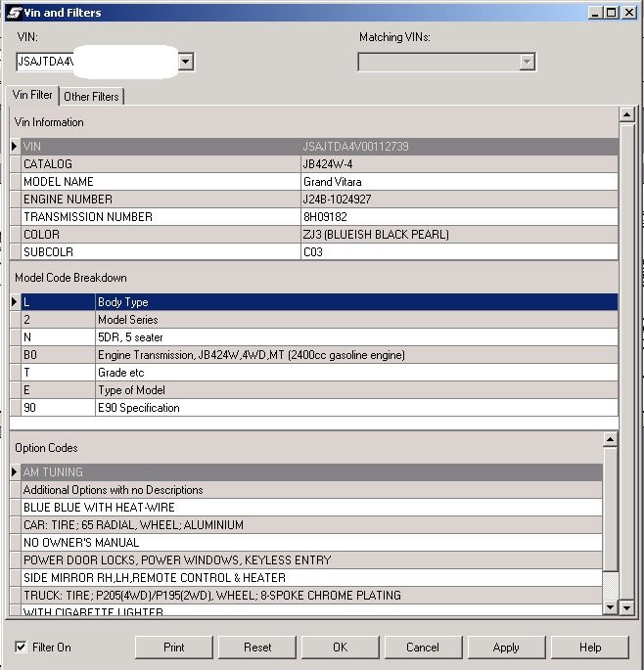
Task: Click the Grand Vitara value cell
Action: [x=459, y=182]
